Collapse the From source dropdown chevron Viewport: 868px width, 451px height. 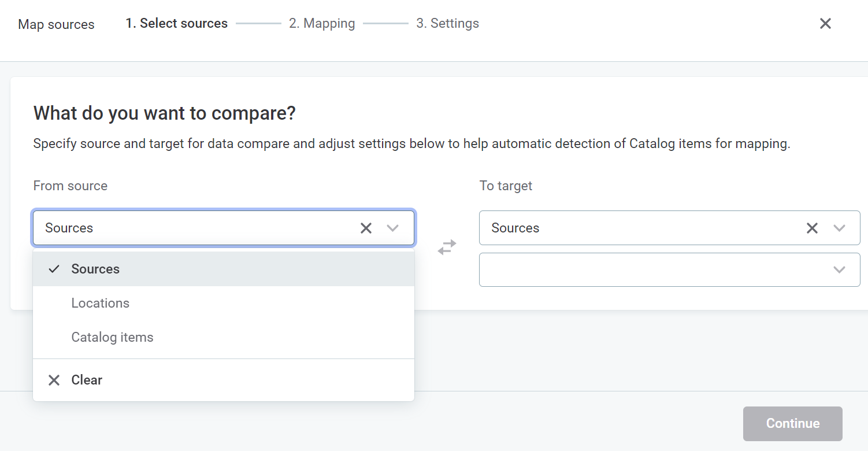(x=393, y=228)
